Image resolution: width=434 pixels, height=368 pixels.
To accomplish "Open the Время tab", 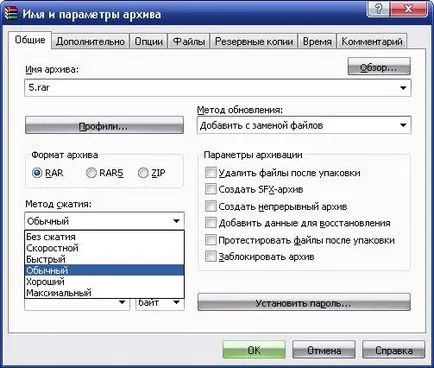I will (317, 42).
